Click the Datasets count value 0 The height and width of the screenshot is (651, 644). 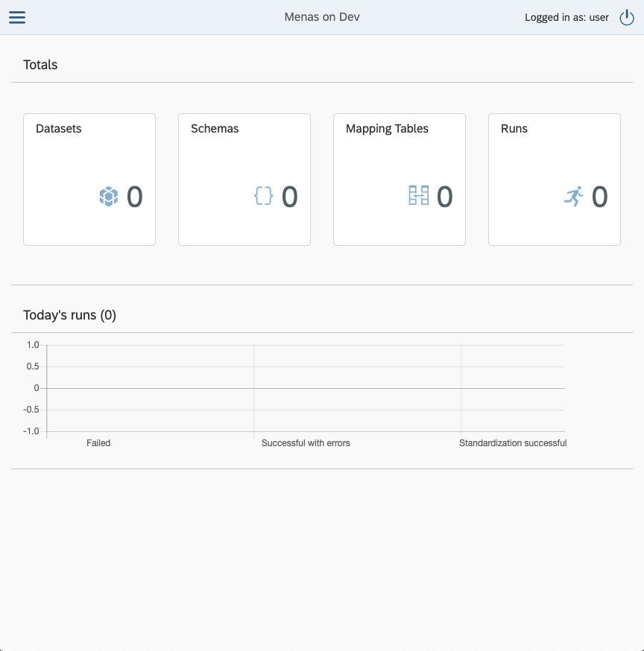point(135,197)
